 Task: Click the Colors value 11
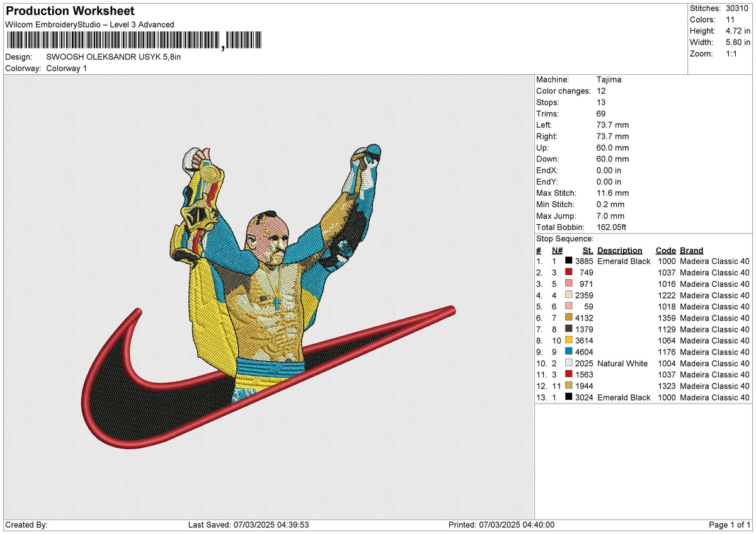point(730,20)
